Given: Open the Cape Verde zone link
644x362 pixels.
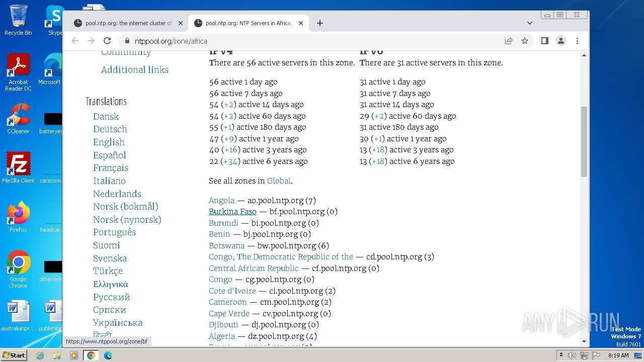Looking at the screenshot, I should point(229,314).
